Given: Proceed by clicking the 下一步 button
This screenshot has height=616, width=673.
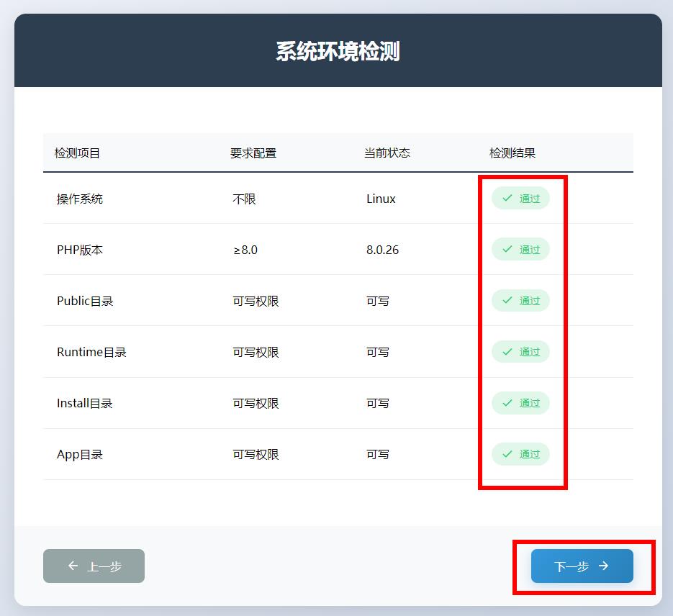Looking at the screenshot, I should 582,566.
